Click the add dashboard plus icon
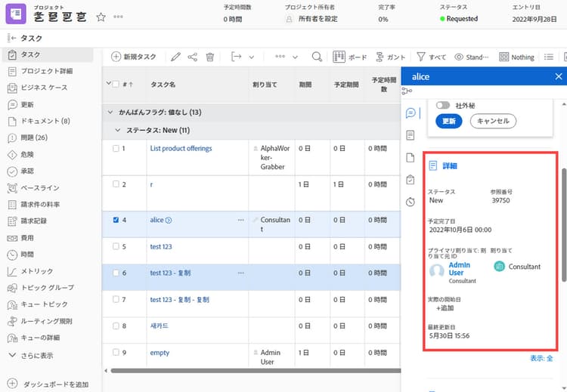 [12, 384]
